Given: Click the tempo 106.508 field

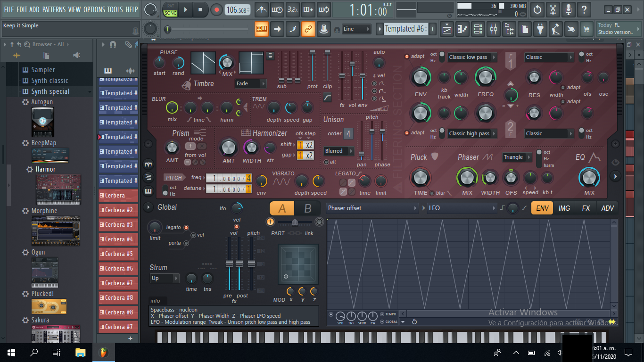Looking at the screenshot, I should click(238, 9).
